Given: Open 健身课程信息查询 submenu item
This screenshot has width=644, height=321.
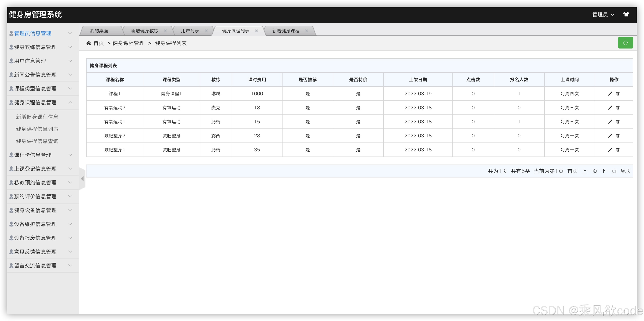Looking at the screenshot, I should tap(37, 141).
